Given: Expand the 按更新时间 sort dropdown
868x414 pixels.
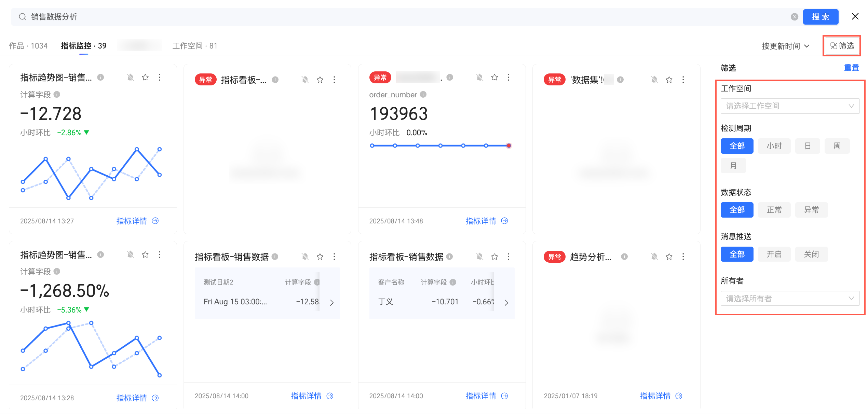Looking at the screenshot, I should [785, 46].
